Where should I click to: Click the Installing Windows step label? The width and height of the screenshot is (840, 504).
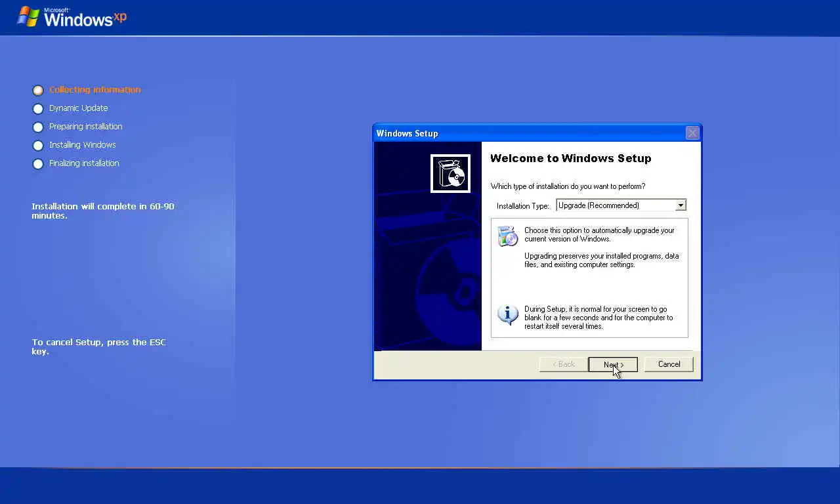point(82,145)
